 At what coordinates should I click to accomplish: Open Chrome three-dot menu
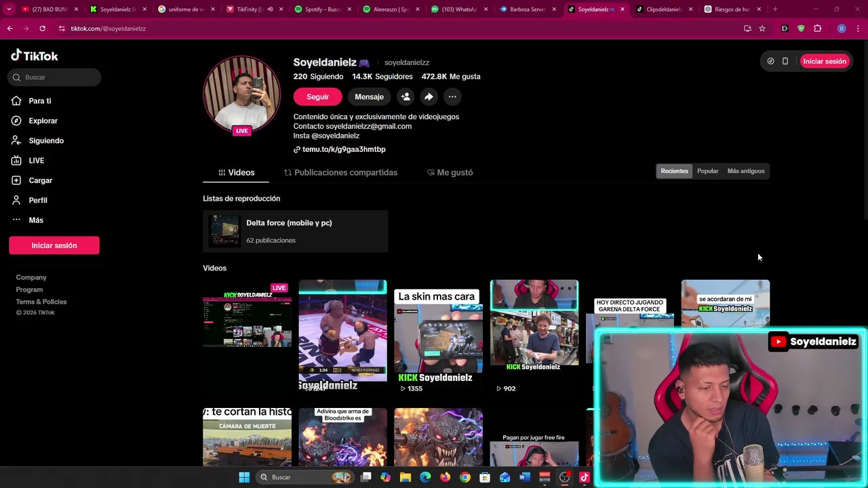(x=859, y=28)
